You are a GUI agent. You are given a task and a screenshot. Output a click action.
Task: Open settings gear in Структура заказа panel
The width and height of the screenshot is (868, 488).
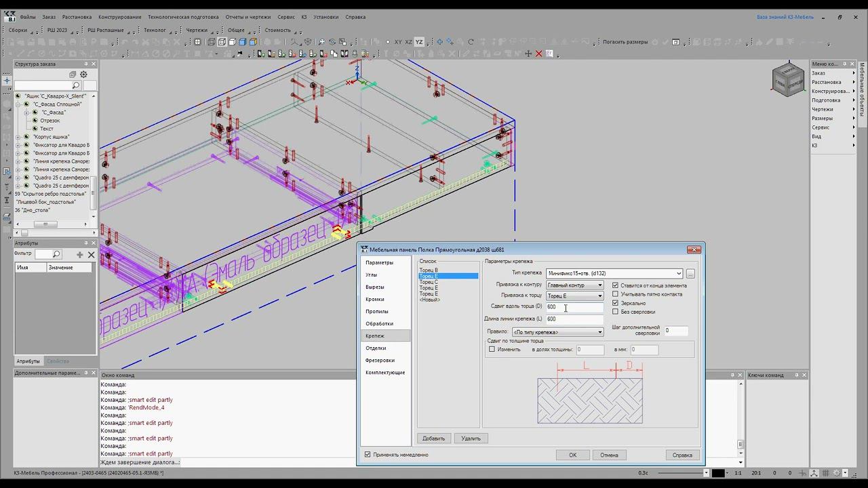tap(83, 75)
